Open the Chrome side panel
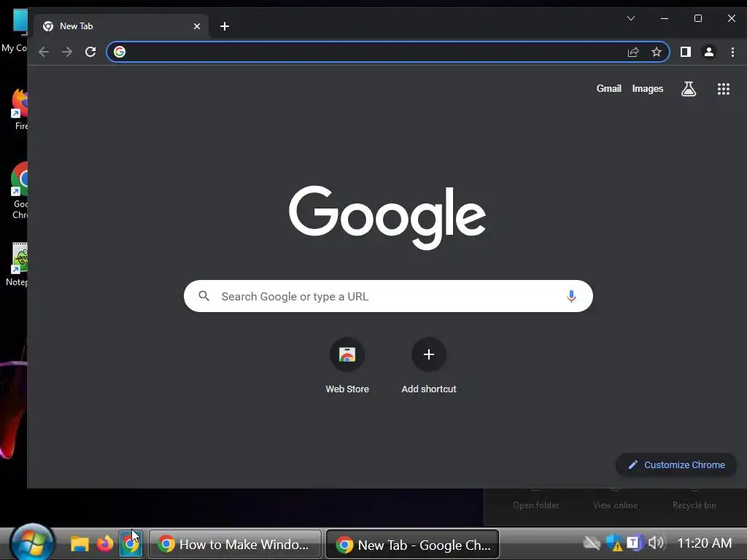Viewport: 747px width, 560px height. coord(686,52)
